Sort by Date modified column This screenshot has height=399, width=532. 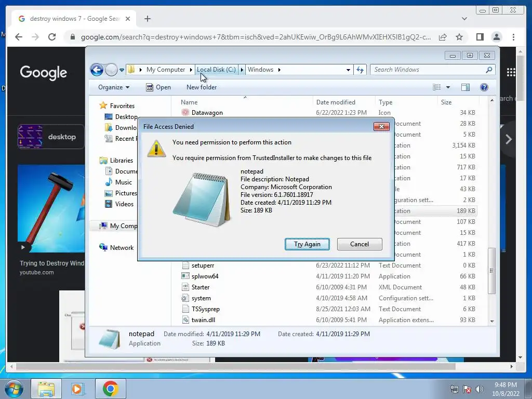pos(336,102)
